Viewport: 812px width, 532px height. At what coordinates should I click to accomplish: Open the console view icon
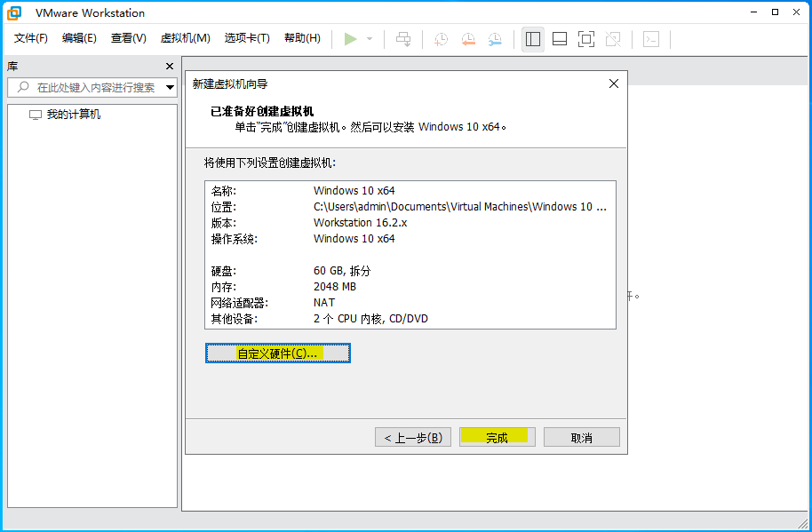tap(651, 39)
